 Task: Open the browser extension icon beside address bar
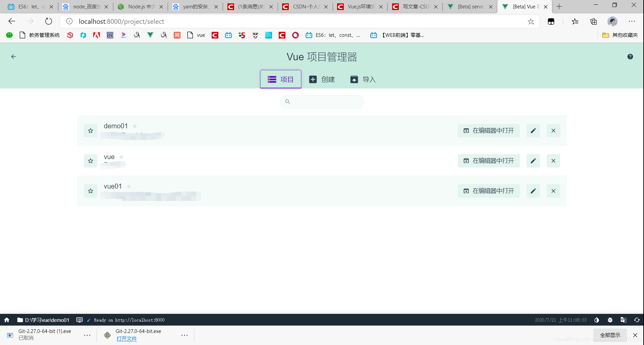[551, 21]
